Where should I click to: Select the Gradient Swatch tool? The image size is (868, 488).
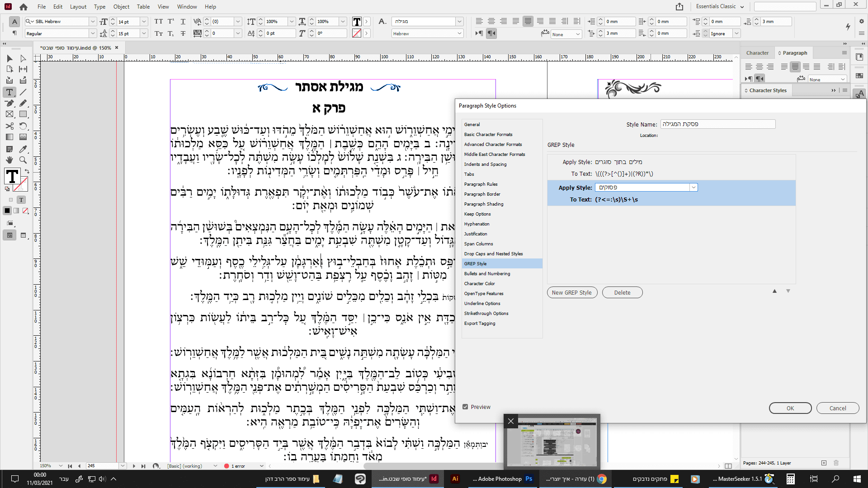9,137
